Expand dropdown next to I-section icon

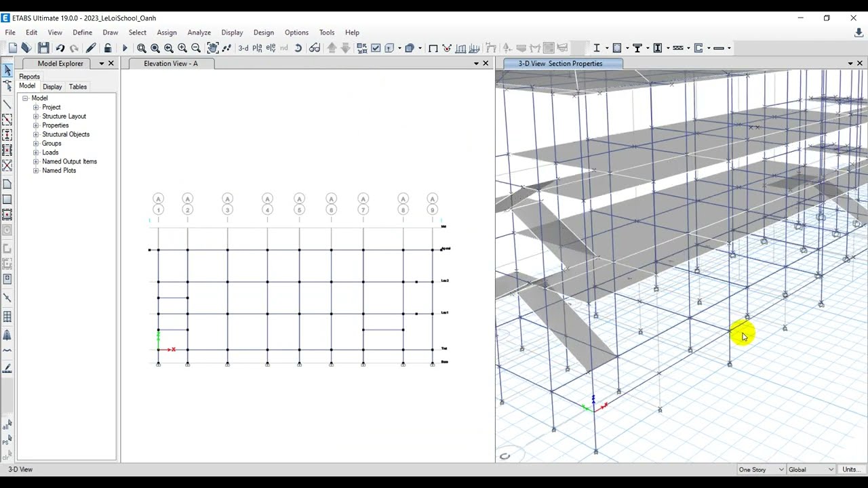(607, 48)
